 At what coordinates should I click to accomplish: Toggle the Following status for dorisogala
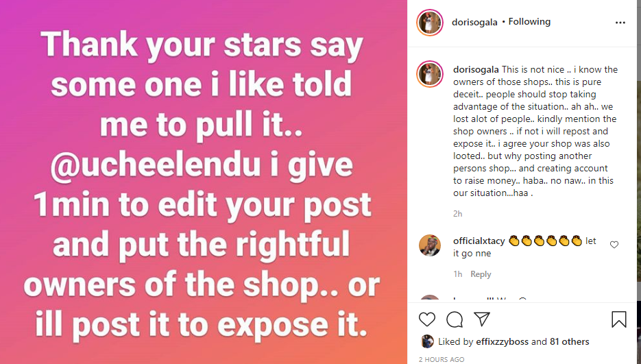pos(529,22)
